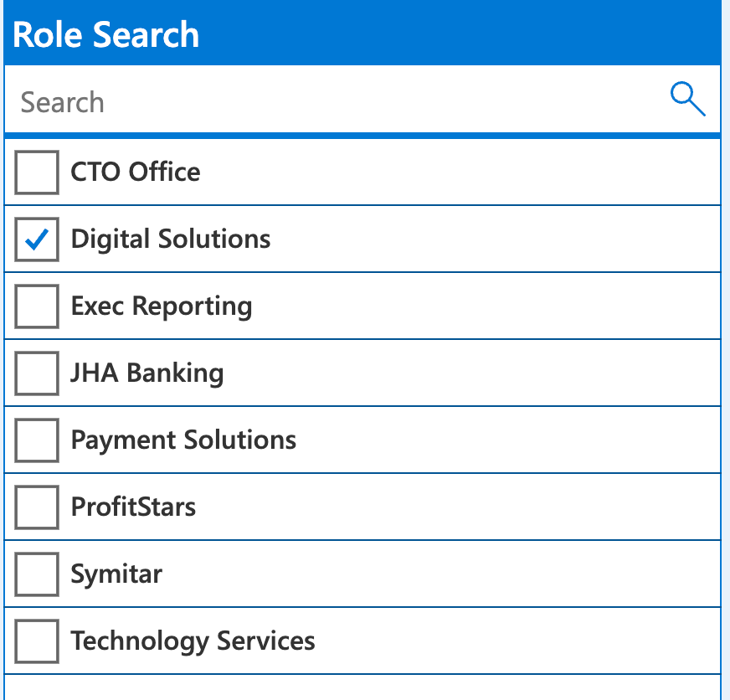Toggle the ProfitStars checkbox on

coord(37,507)
